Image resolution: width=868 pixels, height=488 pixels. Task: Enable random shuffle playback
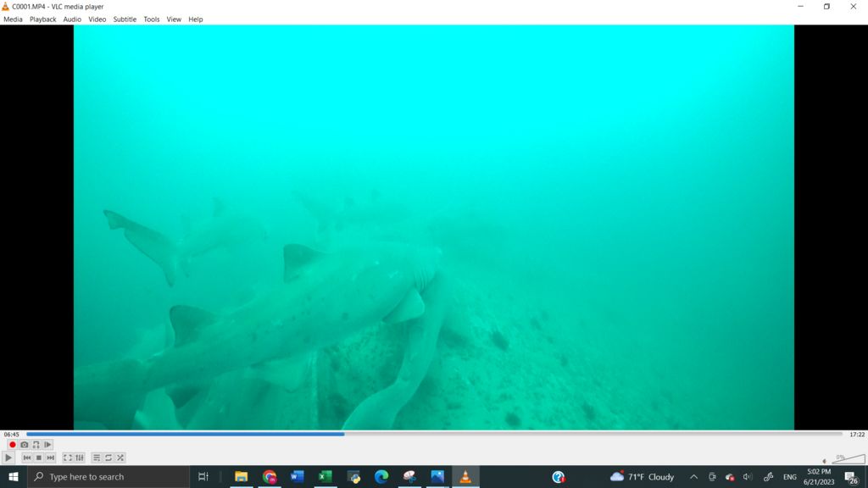point(120,457)
